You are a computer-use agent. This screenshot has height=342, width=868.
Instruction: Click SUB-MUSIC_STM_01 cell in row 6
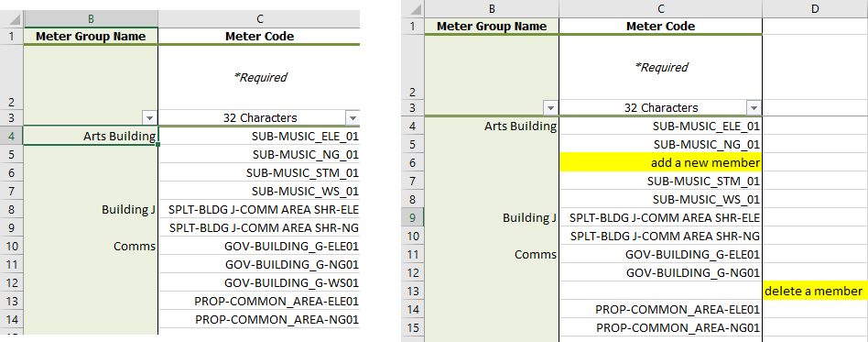tap(259, 172)
